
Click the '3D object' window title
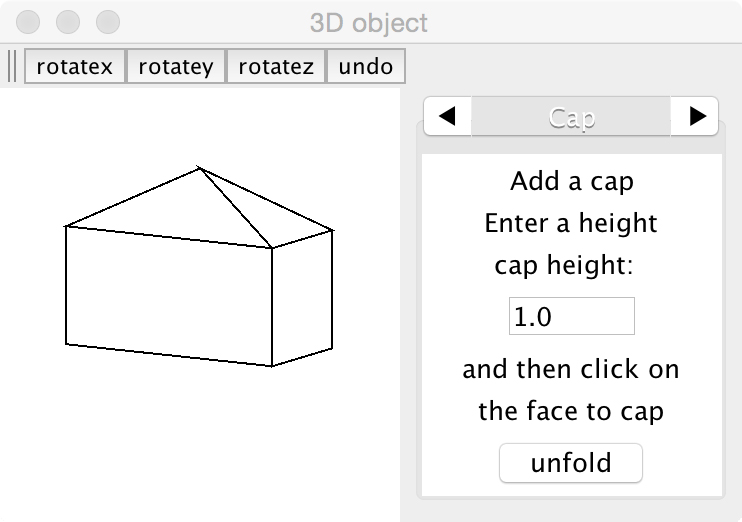[369, 22]
